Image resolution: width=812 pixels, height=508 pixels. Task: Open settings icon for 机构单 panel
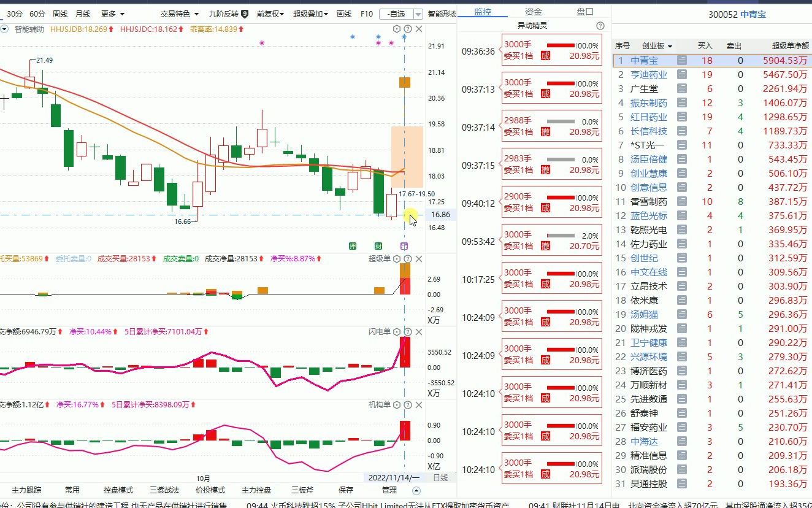coord(397,405)
